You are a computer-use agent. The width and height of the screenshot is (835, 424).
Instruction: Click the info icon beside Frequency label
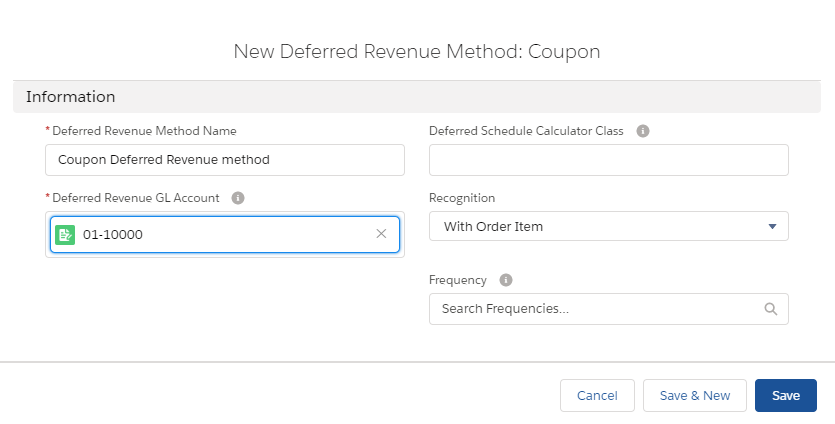click(x=506, y=280)
